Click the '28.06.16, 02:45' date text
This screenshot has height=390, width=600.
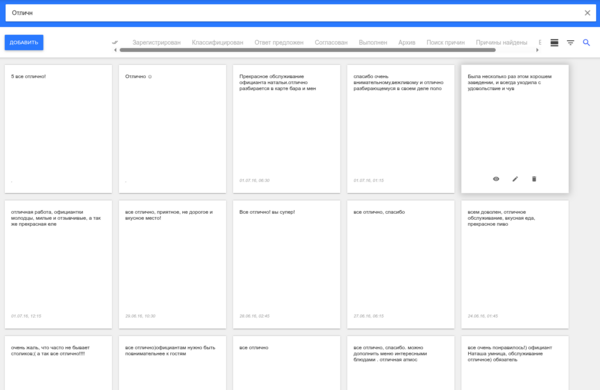click(x=254, y=316)
